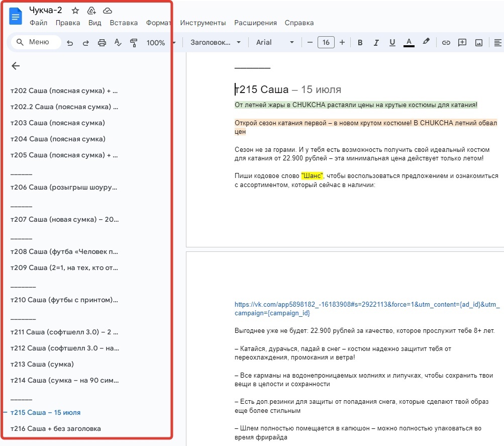This screenshot has width=504, height=446.
Task: Open the Инструменты menu
Action: pos(203,23)
